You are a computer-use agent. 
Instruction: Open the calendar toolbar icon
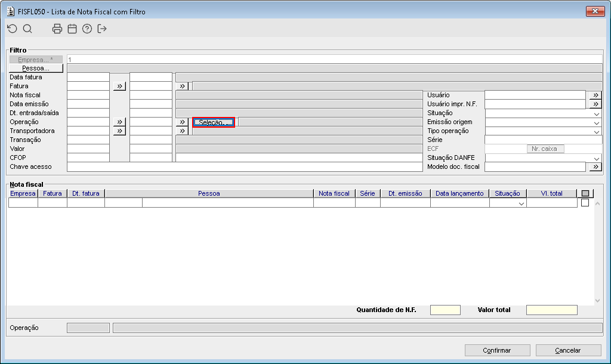pos(72,29)
